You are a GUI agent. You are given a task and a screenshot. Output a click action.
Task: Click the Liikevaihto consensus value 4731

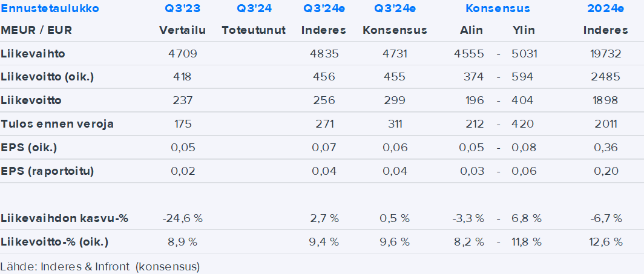pos(395,54)
